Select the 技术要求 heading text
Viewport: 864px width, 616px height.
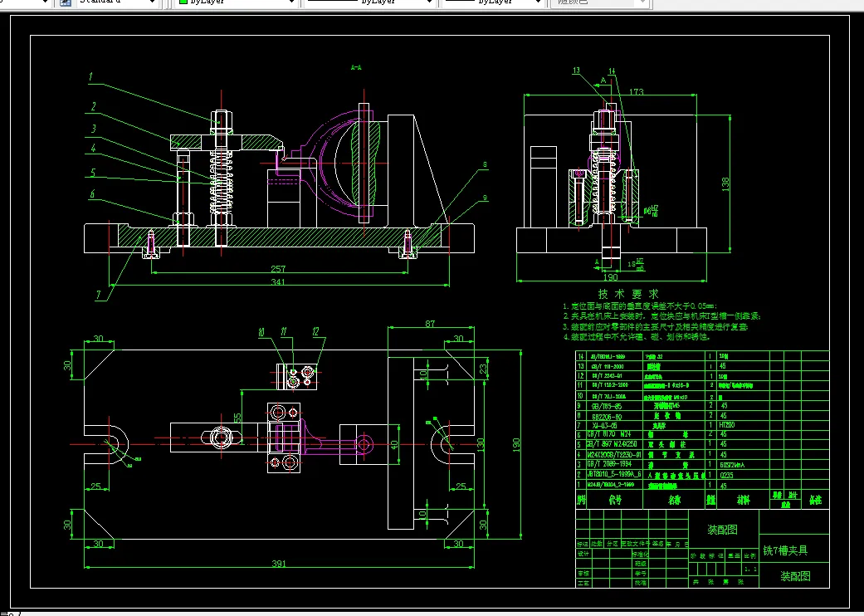(628, 294)
